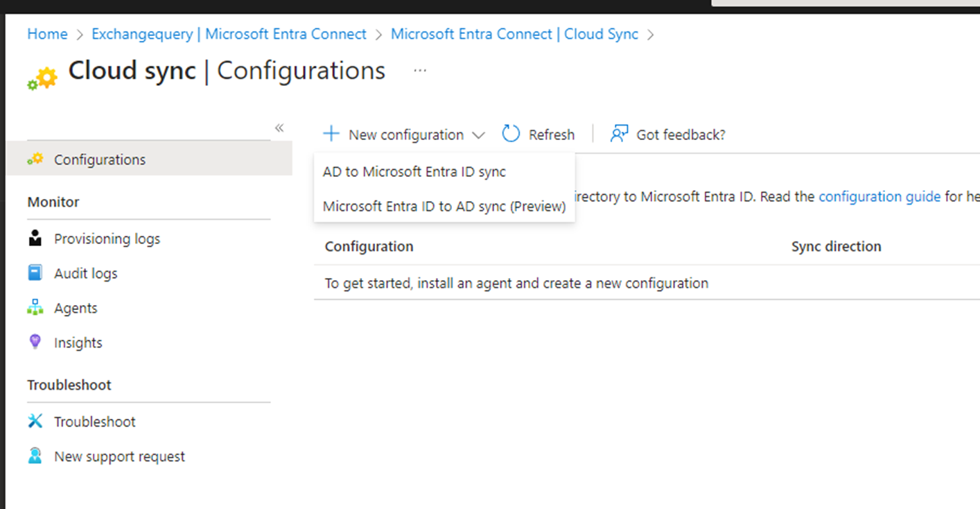Collapse the sidebar with double chevron

(279, 128)
